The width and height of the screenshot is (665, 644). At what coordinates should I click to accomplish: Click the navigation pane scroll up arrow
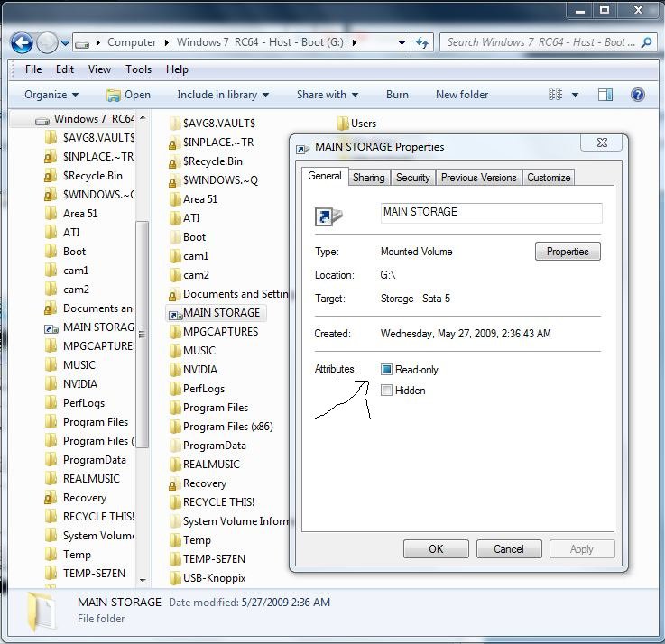143,117
